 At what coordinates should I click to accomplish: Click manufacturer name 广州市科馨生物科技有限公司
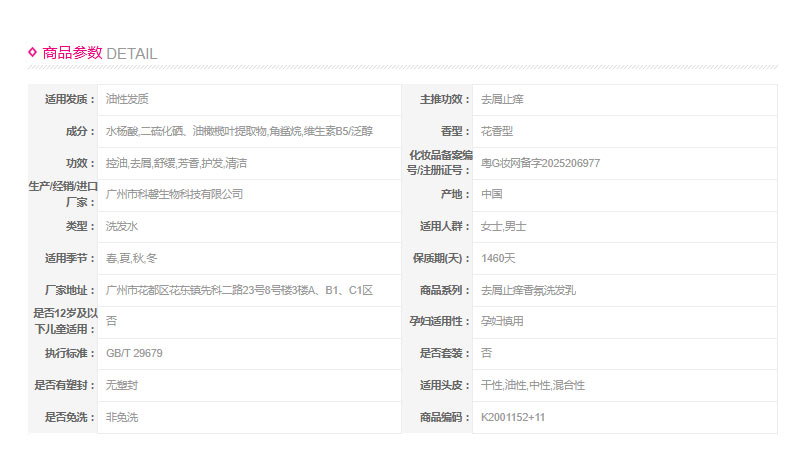point(174,195)
